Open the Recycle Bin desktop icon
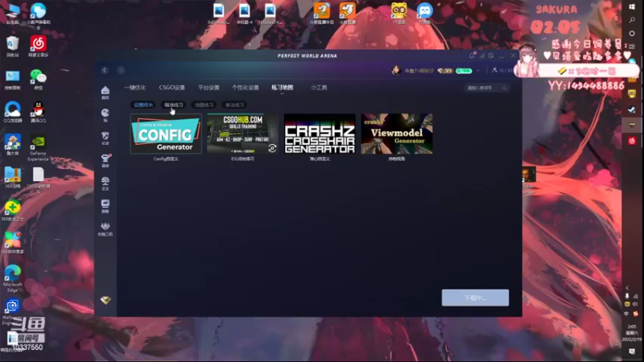Image resolution: width=644 pixels, height=362 pixels. (13, 47)
